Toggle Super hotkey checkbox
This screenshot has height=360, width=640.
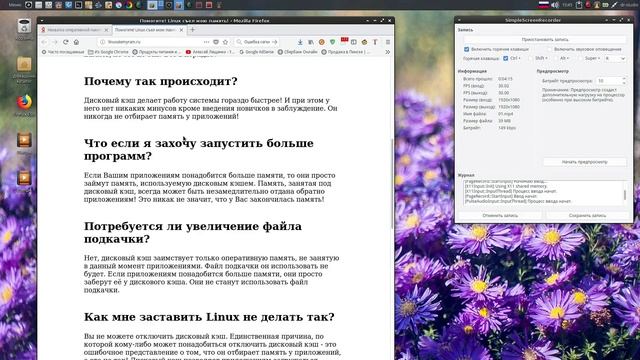point(580,58)
